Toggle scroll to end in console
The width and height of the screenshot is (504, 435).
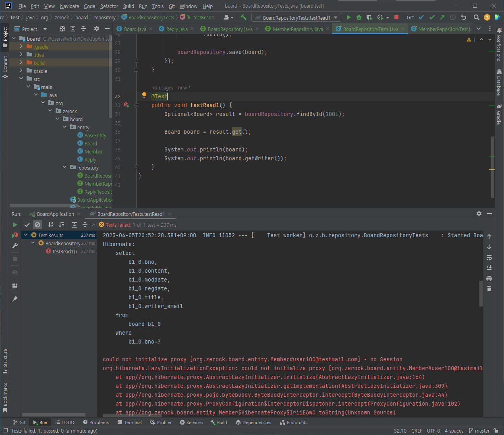tap(489, 268)
